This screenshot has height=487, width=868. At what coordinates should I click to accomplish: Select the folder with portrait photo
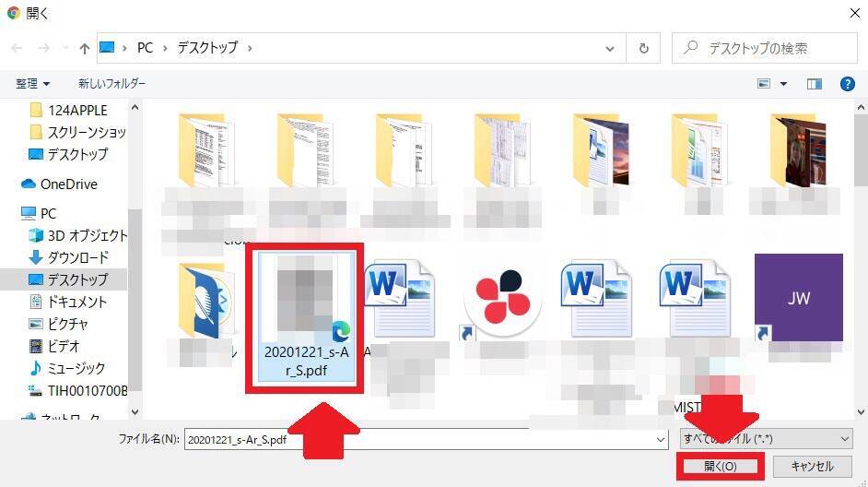tap(798, 150)
